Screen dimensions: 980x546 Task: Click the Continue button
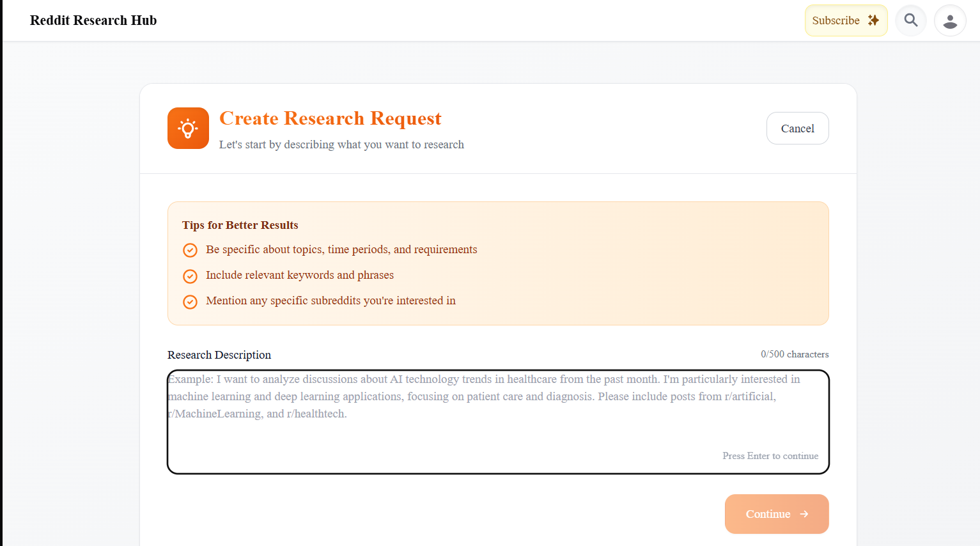(777, 514)
